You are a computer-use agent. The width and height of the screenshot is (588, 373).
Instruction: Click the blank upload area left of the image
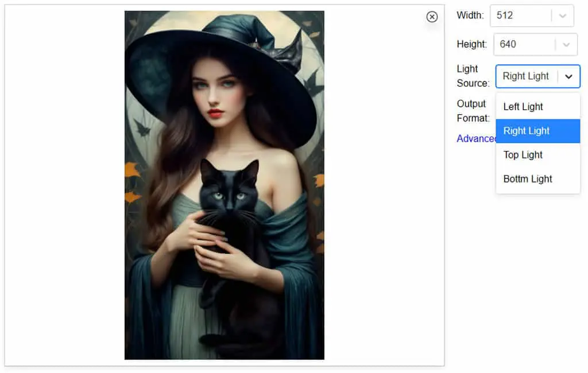64,185
